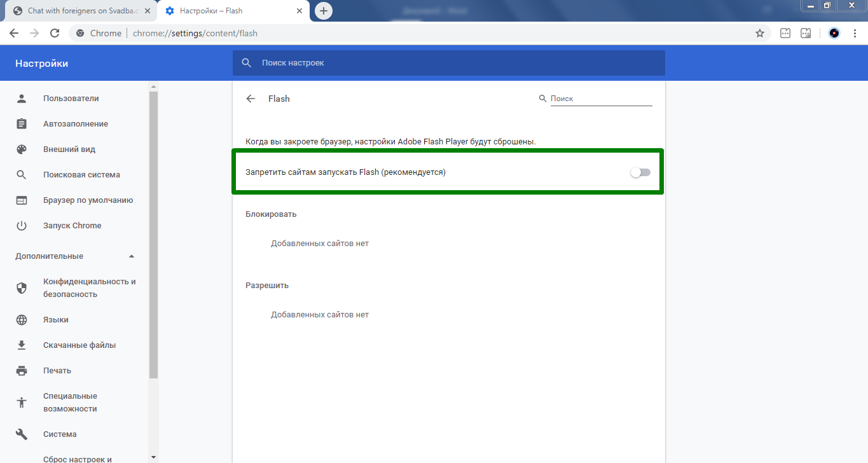Image resolution: width=868 pixels, height=463 pixels.
Task: Click the Chrome site info icon in address bar
Action: click(x=80, y=33)
